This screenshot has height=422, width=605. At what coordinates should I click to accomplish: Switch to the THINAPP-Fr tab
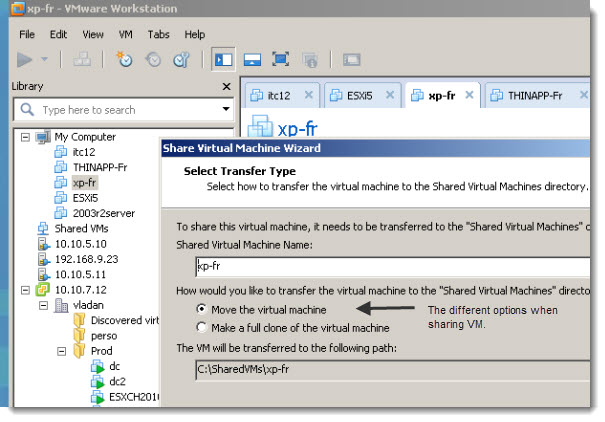pyautogui.click(x=535, y=95)
